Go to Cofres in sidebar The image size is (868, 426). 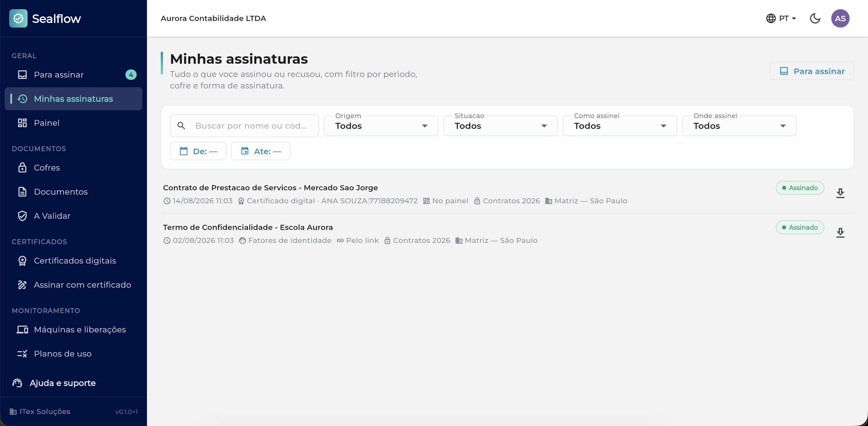pyautogui.click(x=73, y=168)
